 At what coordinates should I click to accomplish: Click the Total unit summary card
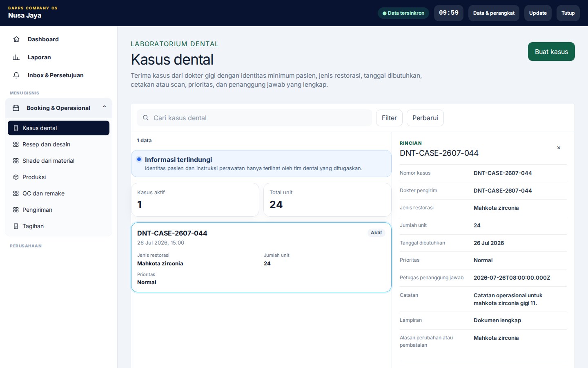[327, 200]
